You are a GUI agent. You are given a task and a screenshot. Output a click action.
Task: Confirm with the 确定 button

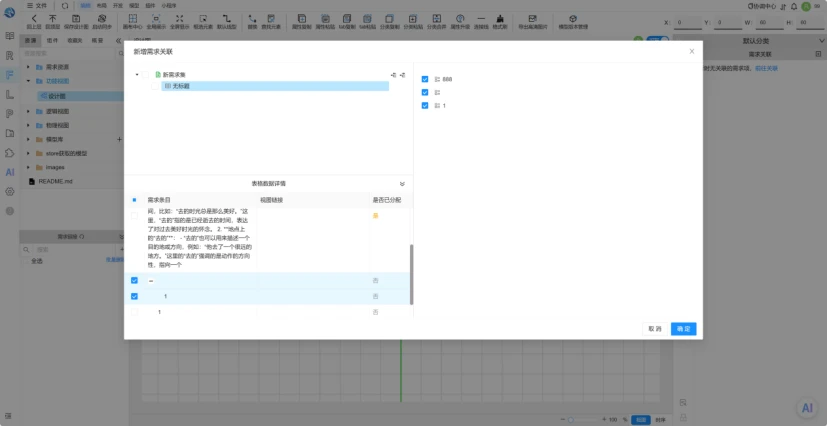point(684,328)
